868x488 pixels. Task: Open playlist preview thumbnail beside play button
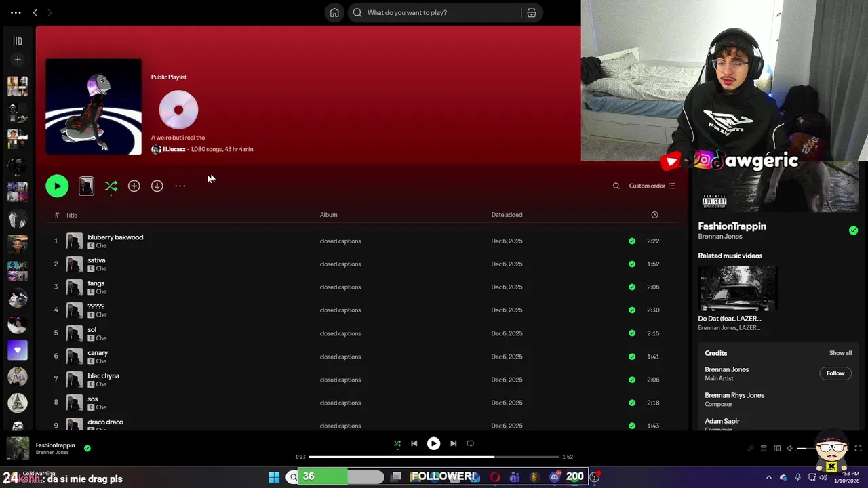[x=86, y=186]
